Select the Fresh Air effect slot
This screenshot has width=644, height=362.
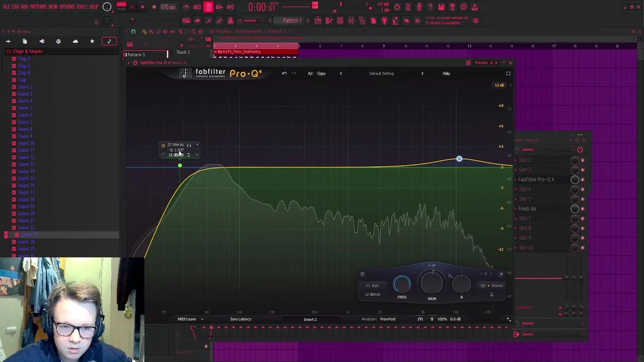pos(528,209)
